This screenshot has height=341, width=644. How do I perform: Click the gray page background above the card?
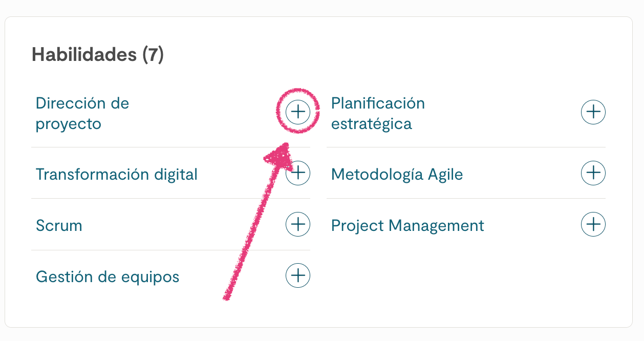[321, 7]
